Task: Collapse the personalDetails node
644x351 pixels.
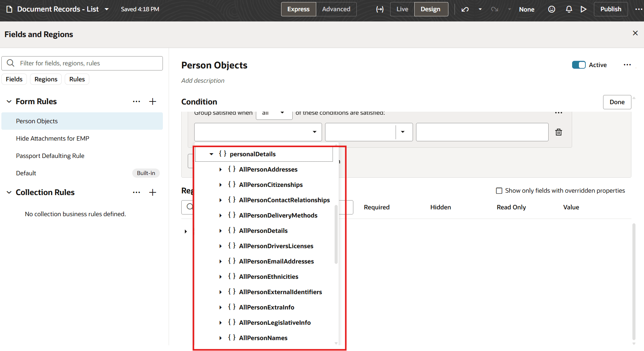Action: tap(211, 154)
